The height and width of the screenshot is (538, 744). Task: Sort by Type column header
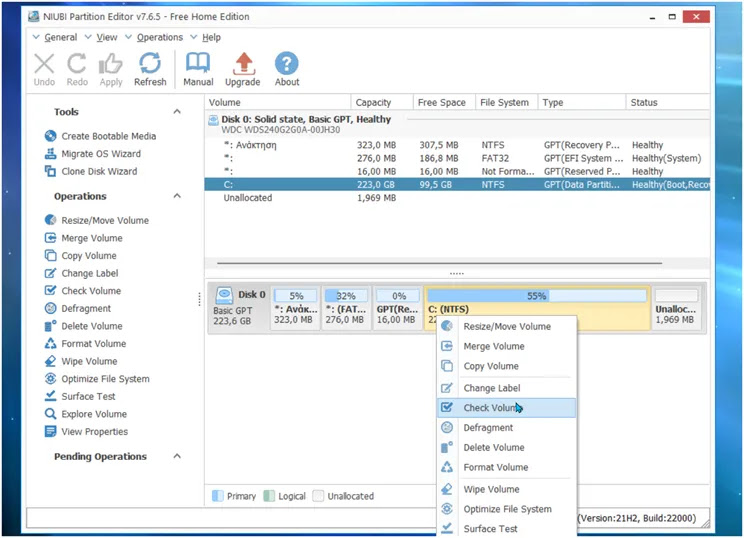pos(582,102)
